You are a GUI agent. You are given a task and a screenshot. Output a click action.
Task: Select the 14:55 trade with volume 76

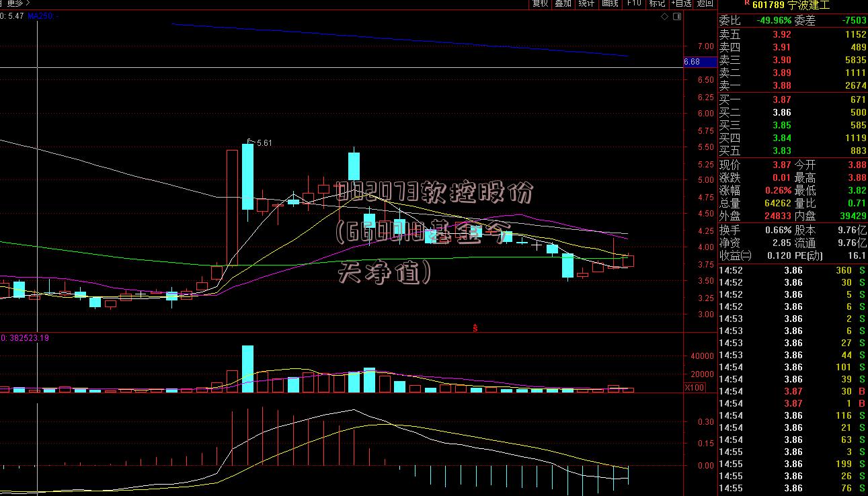point(793,488)
